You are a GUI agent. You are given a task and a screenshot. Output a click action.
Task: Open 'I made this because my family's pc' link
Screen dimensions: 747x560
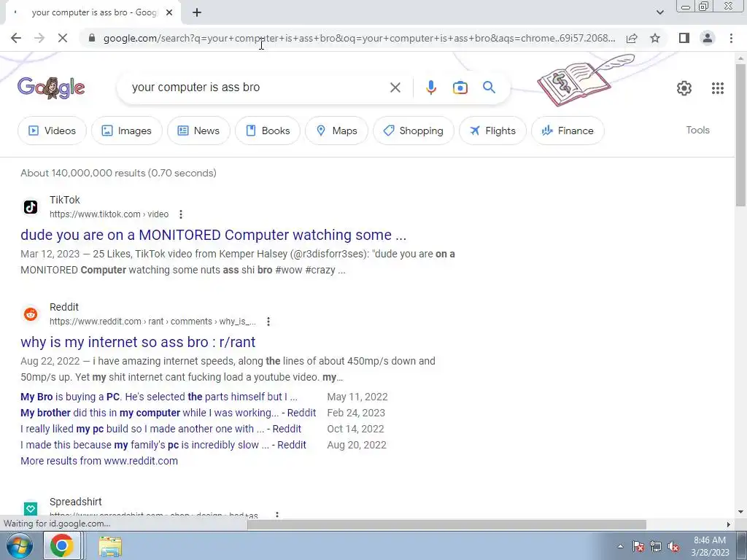point(163,445)
